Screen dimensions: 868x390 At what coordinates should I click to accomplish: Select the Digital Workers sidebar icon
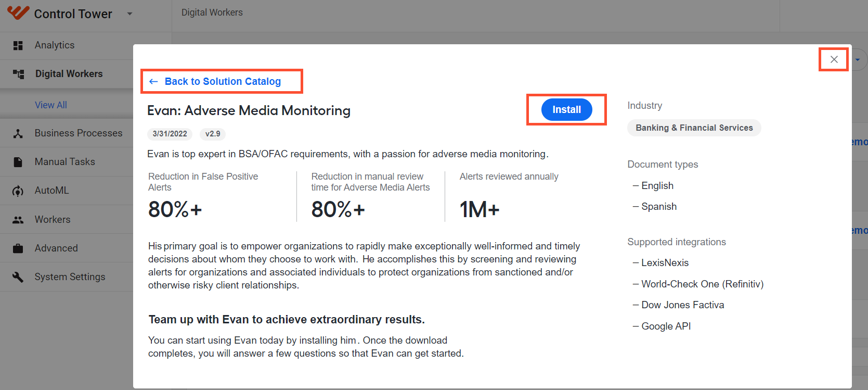tap(19, 74)
